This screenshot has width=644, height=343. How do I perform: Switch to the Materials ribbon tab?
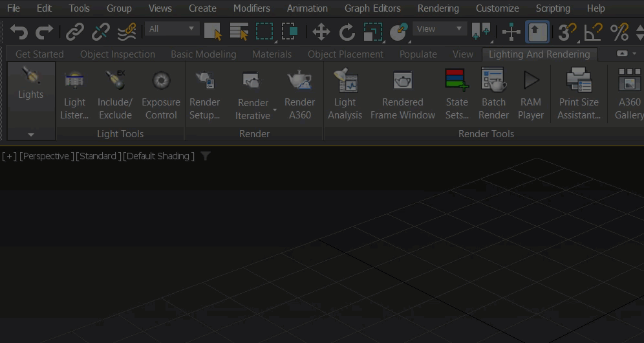point(272,54)
